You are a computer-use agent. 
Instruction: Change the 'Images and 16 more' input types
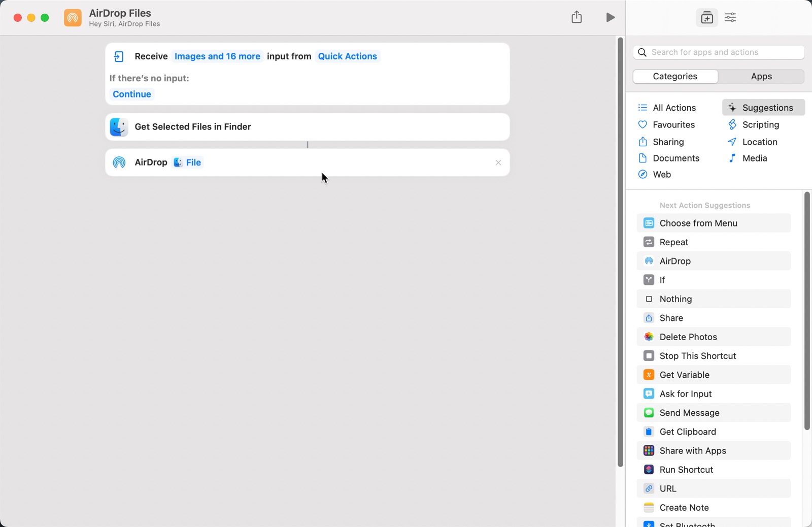217,56
